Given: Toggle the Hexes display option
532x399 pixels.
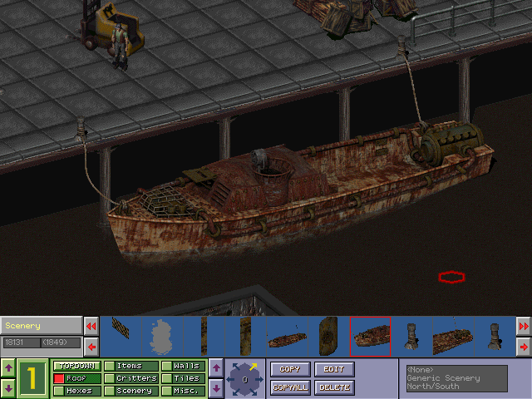Looking at the screenshot, I should 77,391.
